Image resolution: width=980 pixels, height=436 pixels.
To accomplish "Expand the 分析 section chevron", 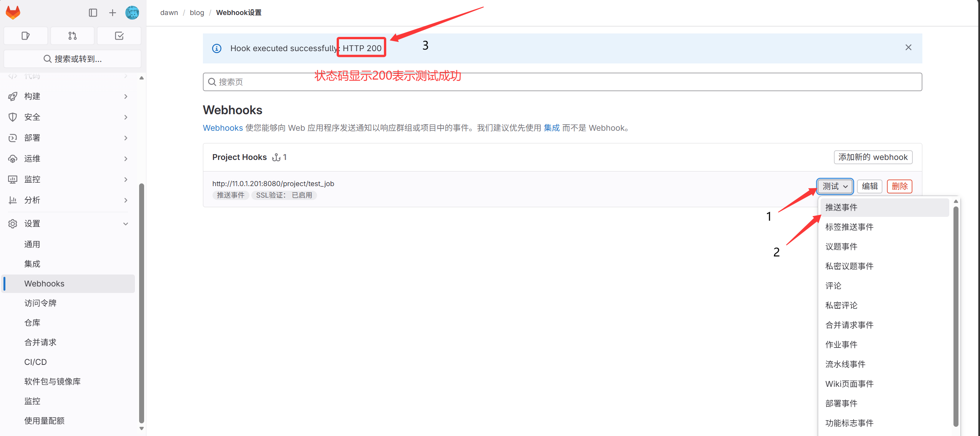I will pos(126,200).
